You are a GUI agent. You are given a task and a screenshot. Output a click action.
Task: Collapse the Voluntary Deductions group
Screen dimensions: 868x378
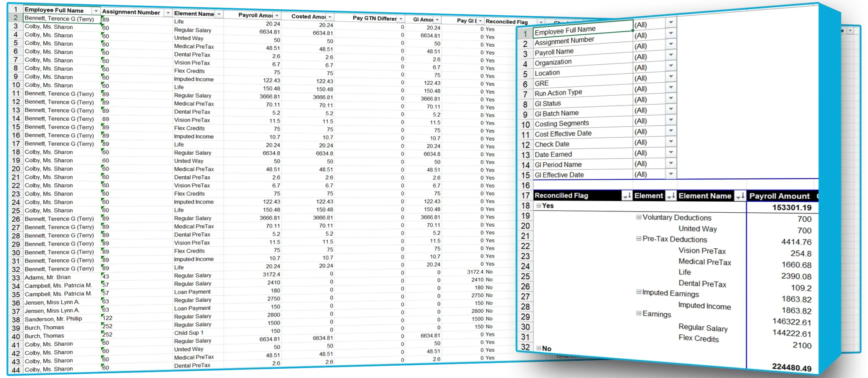pyautogui.click(x=639, y=217)
